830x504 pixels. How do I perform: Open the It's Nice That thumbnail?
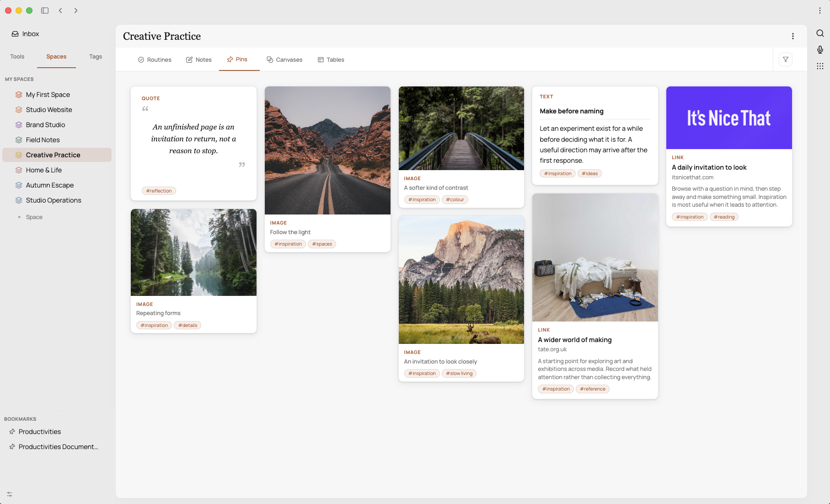coord(729,118)
